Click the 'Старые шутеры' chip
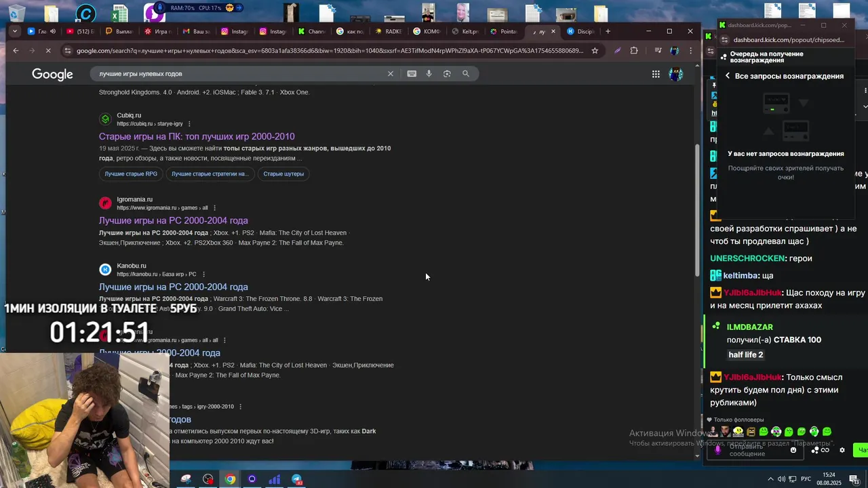 (x=283, y=174)
